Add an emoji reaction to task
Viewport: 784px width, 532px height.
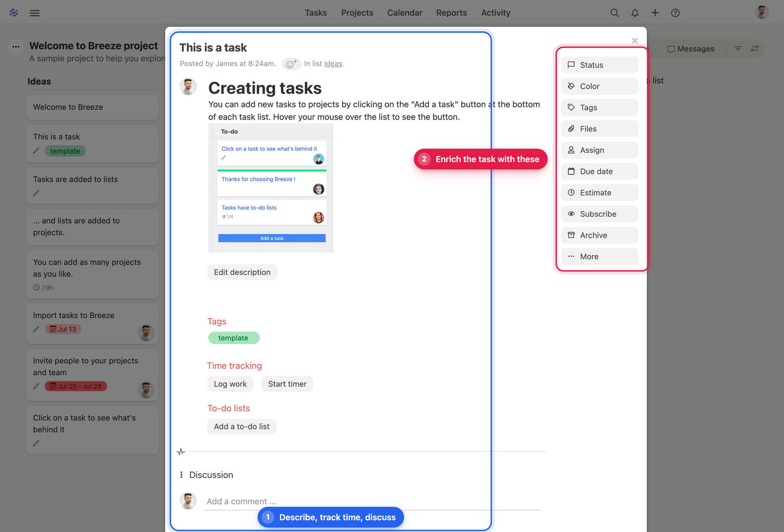coord(292,64)
